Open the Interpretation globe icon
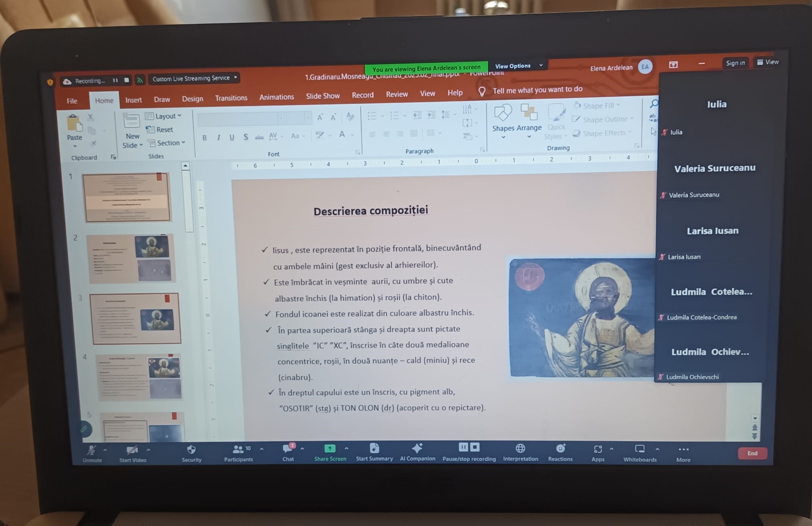The image size is (812, 526). (520, 448)
